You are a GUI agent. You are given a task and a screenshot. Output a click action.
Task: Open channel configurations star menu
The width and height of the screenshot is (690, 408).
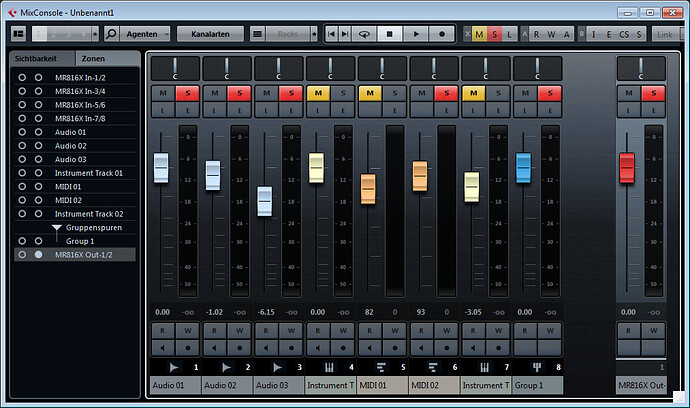(95, 34)
